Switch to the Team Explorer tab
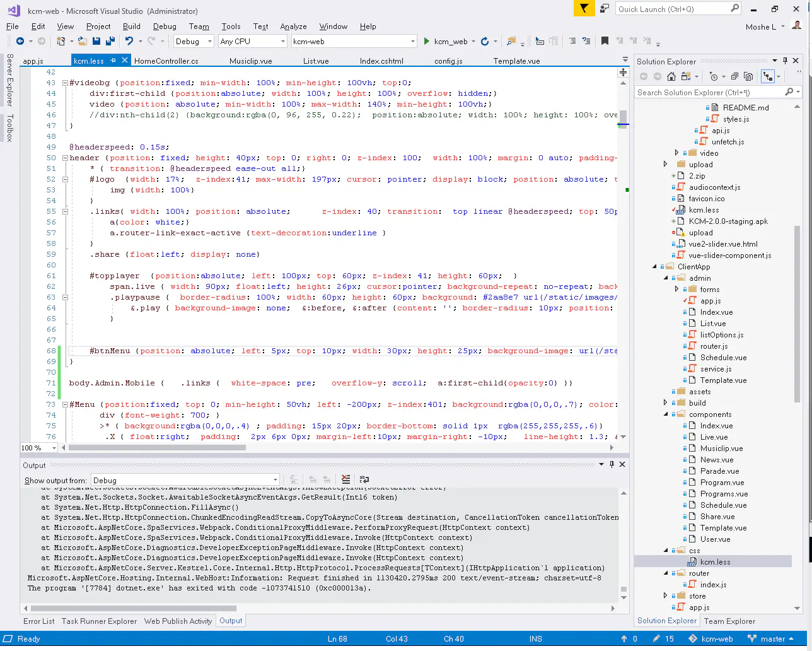 (729, 621)
